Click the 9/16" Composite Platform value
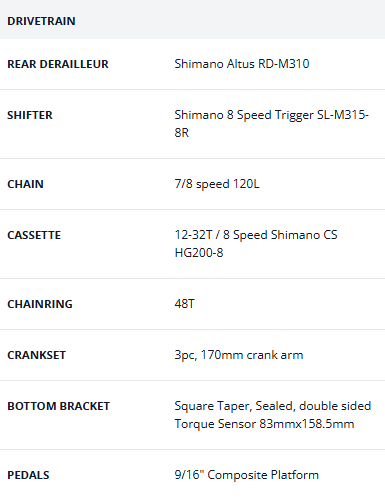The image size is (385, 499). [247, 475]
